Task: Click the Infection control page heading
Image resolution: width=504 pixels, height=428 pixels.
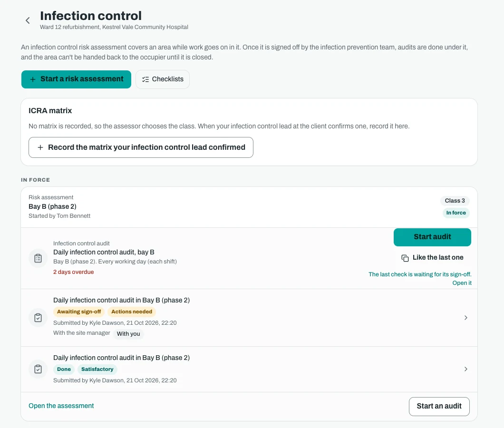Action: tap(91, 16)
